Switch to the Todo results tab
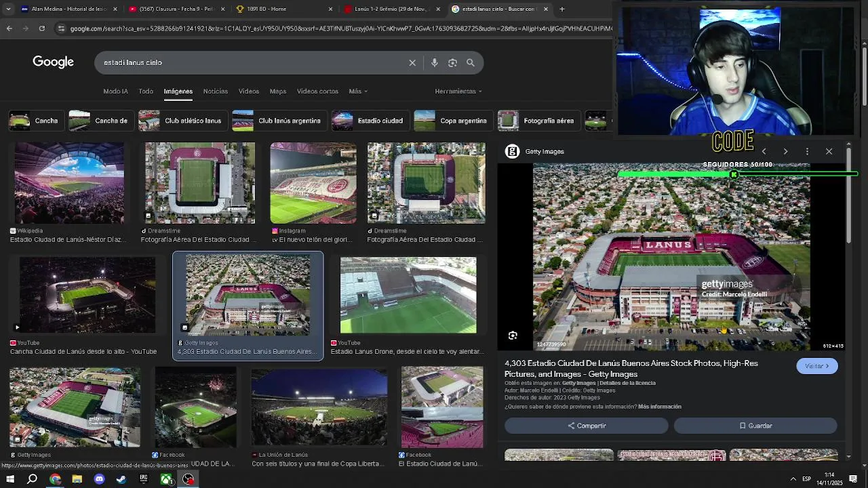The width and height of the screenshot is (868, 488). (x=146, y=91)
